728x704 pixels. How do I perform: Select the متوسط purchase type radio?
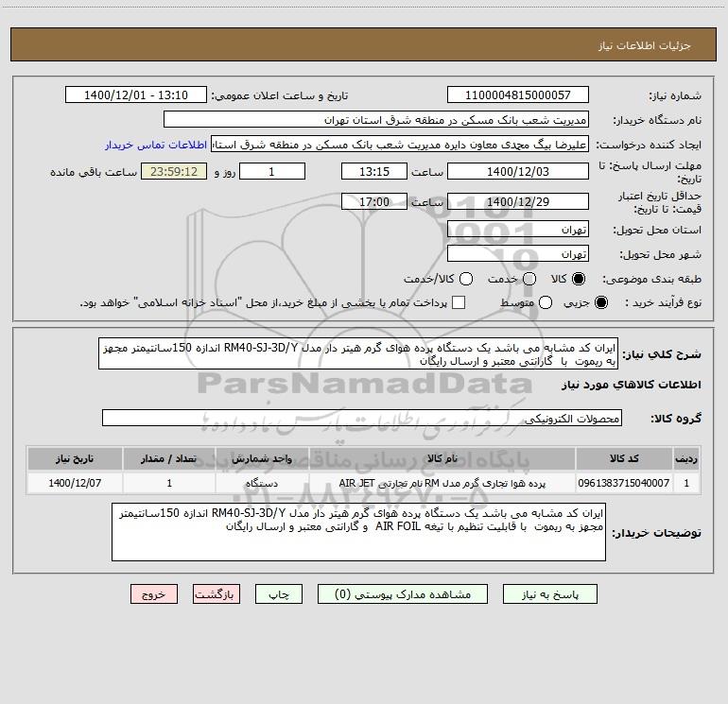[546, 302]
